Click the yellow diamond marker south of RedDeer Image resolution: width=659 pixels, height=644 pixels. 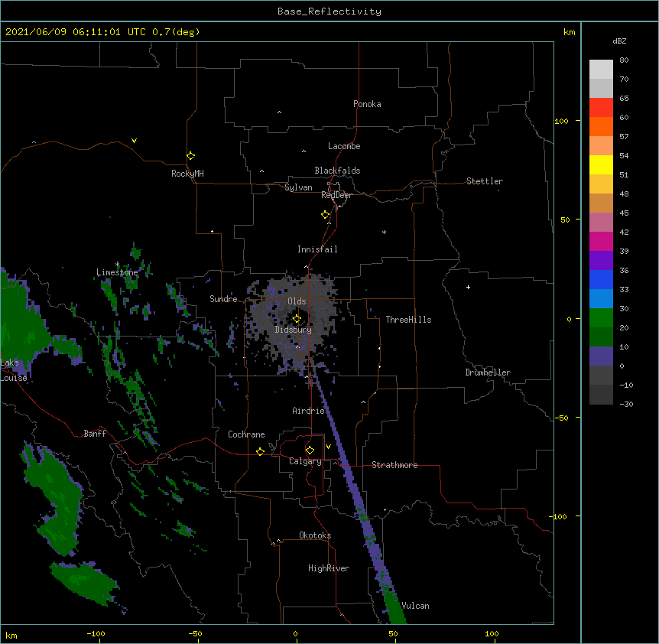pos(325,215)
